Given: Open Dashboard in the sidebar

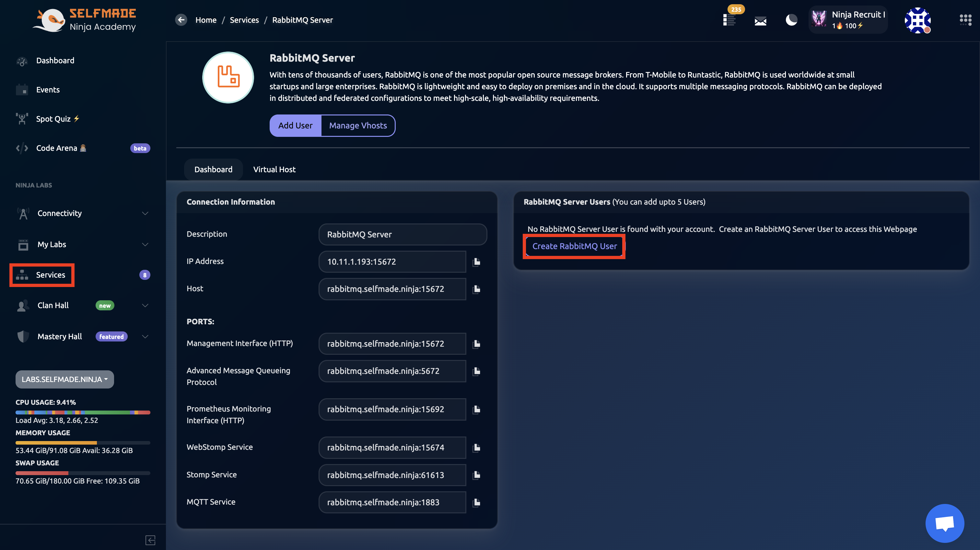Looking at the screenshot, I should 55,61.
